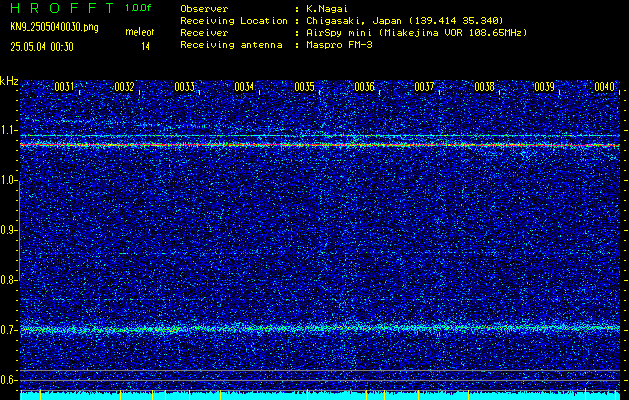Viewport: 629px width, 400px height.
Task: Click the Chigasaki, Japan location value
Action: [405, 21]
